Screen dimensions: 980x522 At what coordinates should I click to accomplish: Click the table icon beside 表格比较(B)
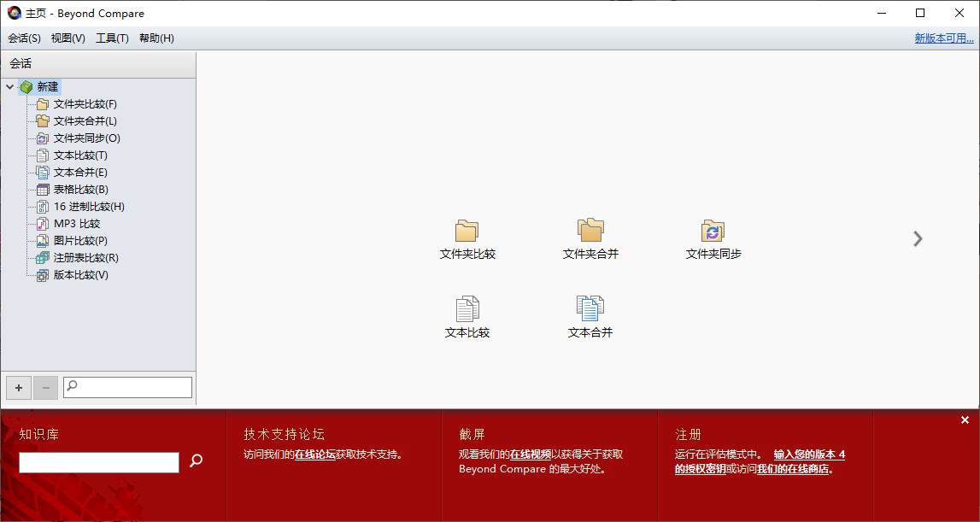click(x=43, y=190)
